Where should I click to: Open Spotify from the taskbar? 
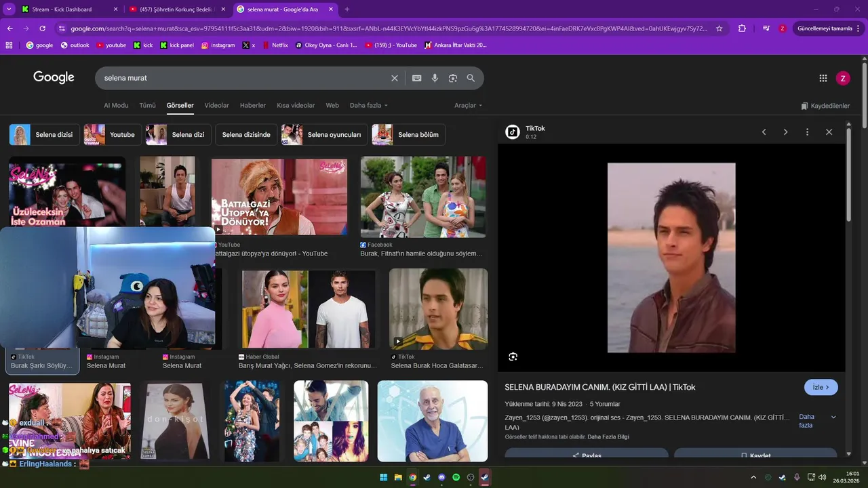[x=456, y=477]
